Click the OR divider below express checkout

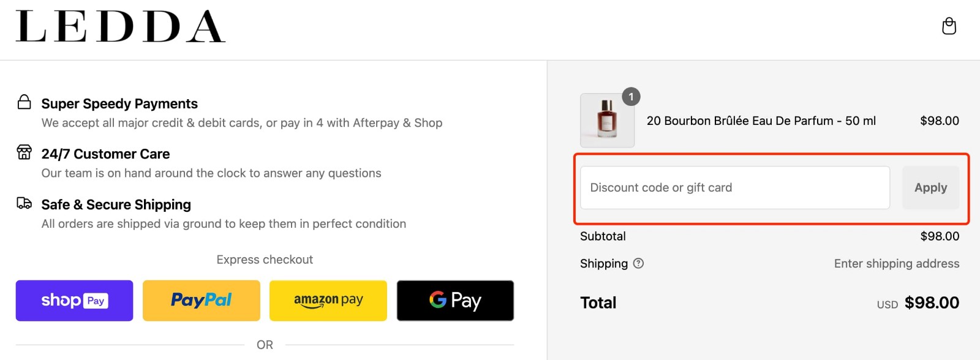click(x=265, y=344)
